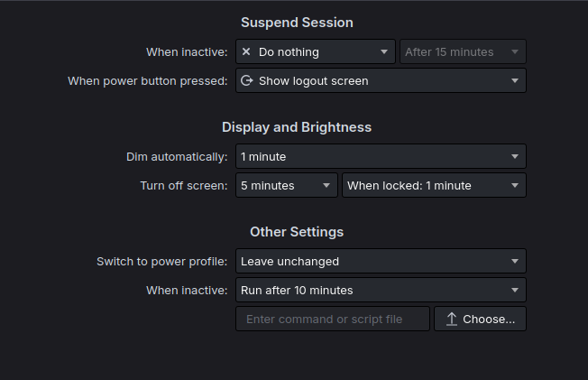
Task: Click the upload arrow icon on Choose button
Action: (x=452, y=320)
